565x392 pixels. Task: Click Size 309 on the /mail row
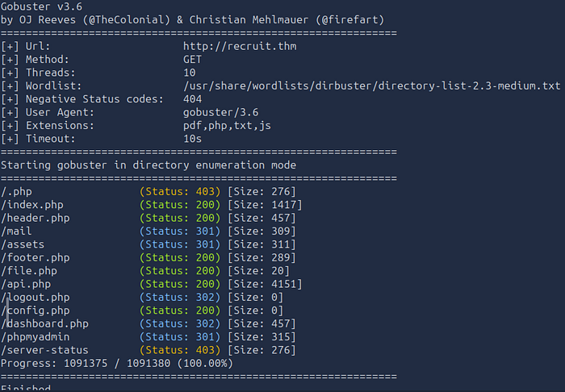[262, 231]
